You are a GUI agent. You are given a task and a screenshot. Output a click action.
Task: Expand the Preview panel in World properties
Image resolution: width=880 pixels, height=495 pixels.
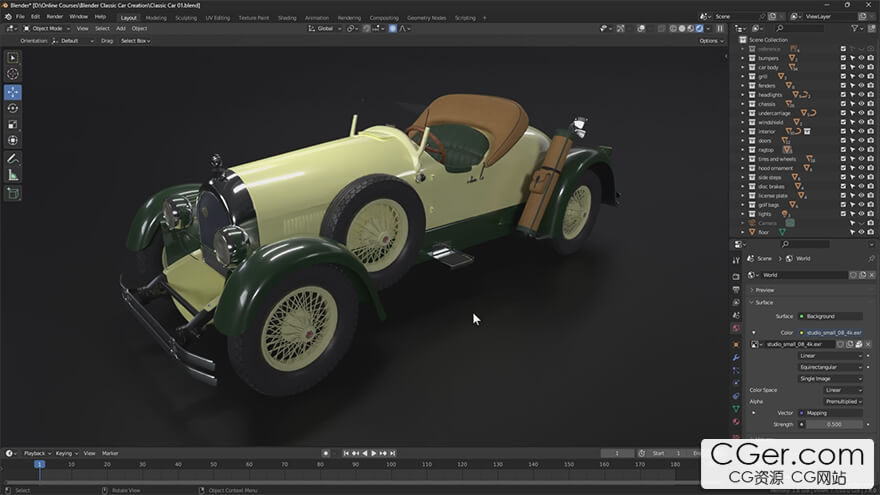[x=765, y=290]
